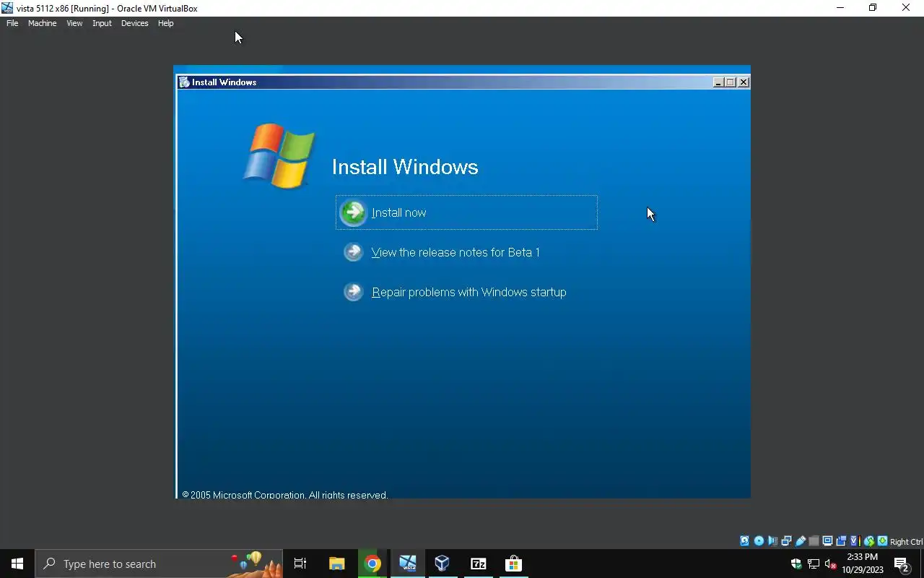Click the VirtualBox window title icon
Image resolution: width=924 pixels, height=578 pixels.
tap(7, 8)
